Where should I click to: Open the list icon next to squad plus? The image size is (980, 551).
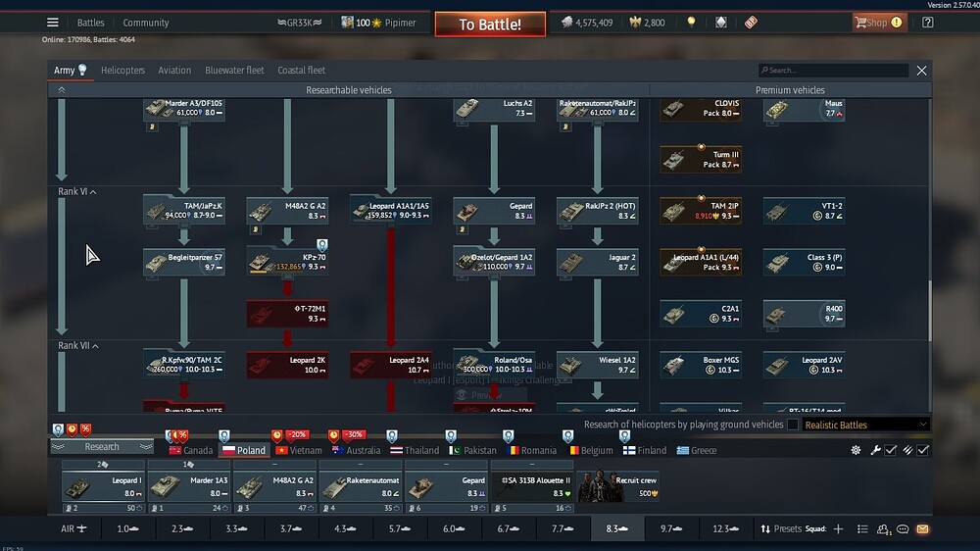tap(862, 529)
